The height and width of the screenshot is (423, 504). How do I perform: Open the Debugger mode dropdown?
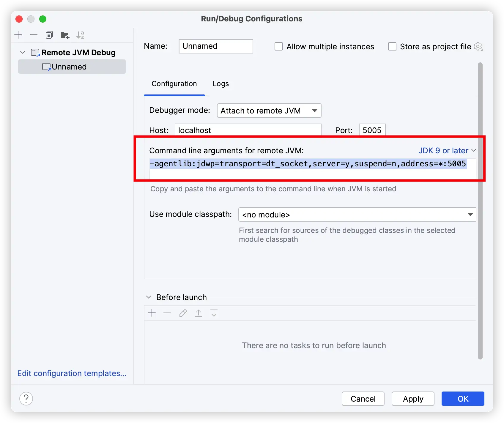point(269,111)
